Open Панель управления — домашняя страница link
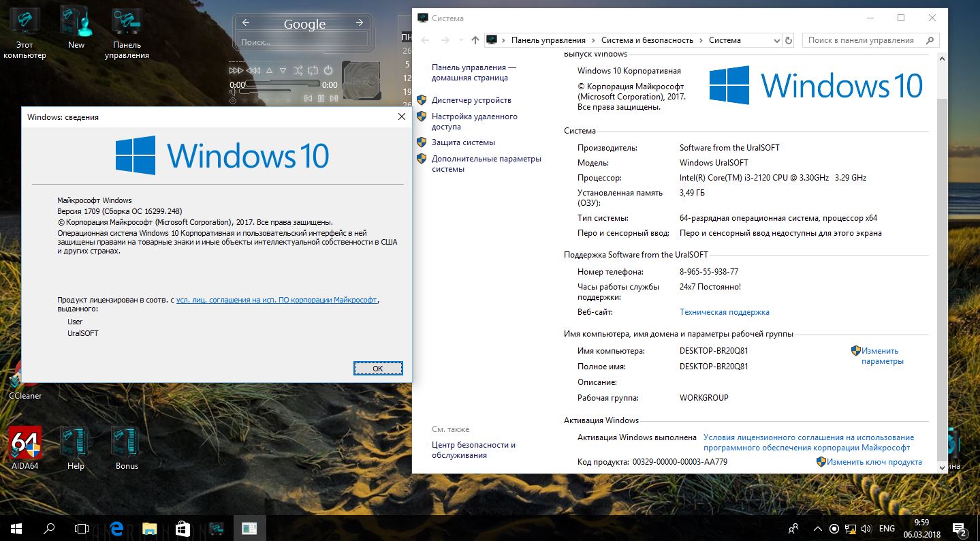The image size is (980, 541). point(474,73)
